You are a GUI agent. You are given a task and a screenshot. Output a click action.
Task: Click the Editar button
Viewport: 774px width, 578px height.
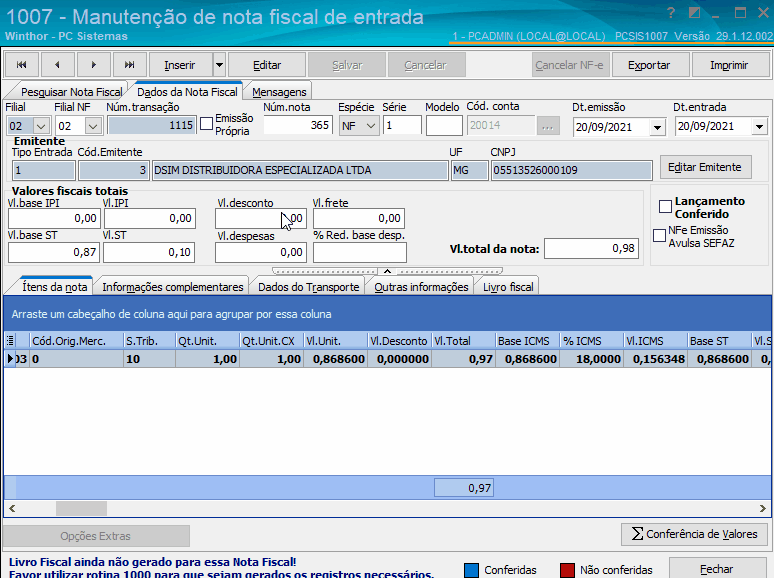[x=267, y=65]
